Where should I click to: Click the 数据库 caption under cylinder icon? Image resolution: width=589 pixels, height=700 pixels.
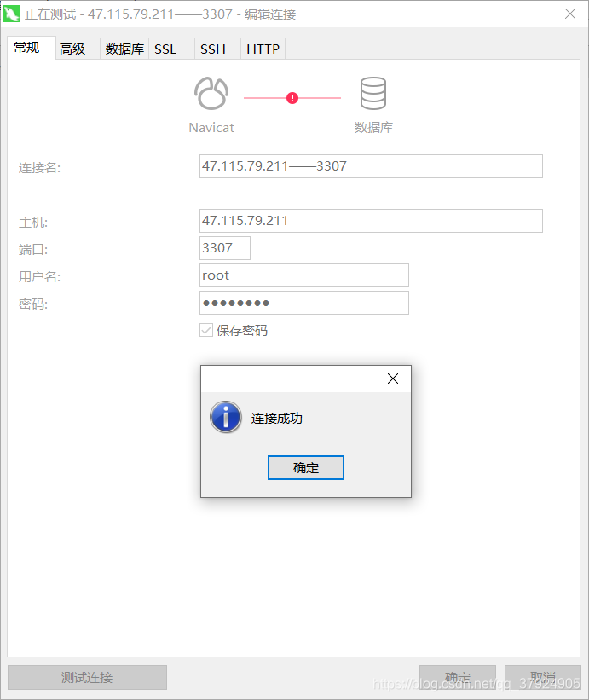(373, 128)
